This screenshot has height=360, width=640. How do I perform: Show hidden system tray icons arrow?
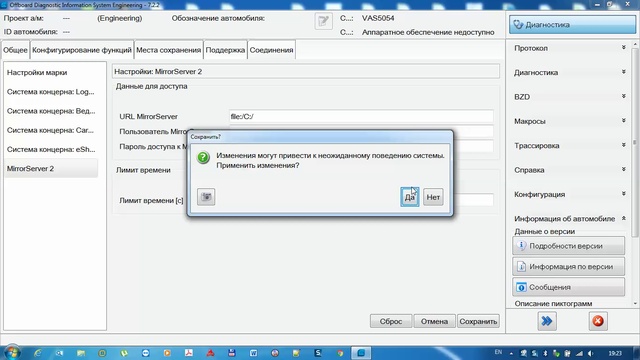[x=511, y=353]
